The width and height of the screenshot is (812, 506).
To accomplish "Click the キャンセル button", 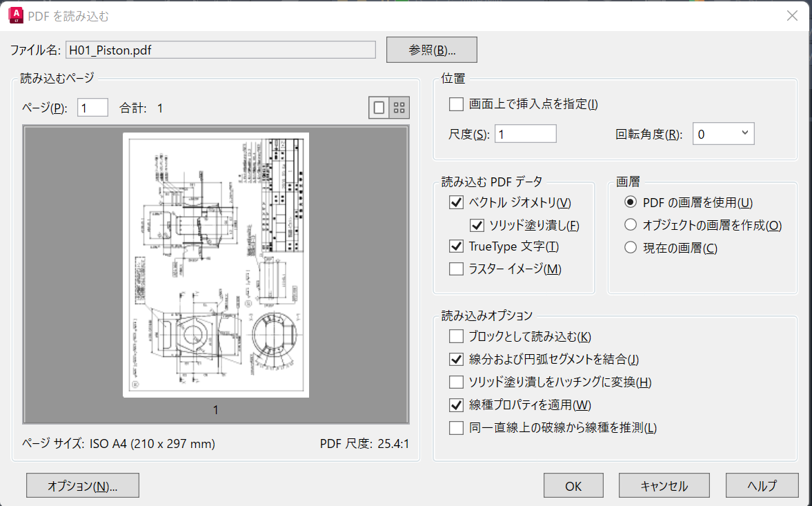I will pos(664,485).
